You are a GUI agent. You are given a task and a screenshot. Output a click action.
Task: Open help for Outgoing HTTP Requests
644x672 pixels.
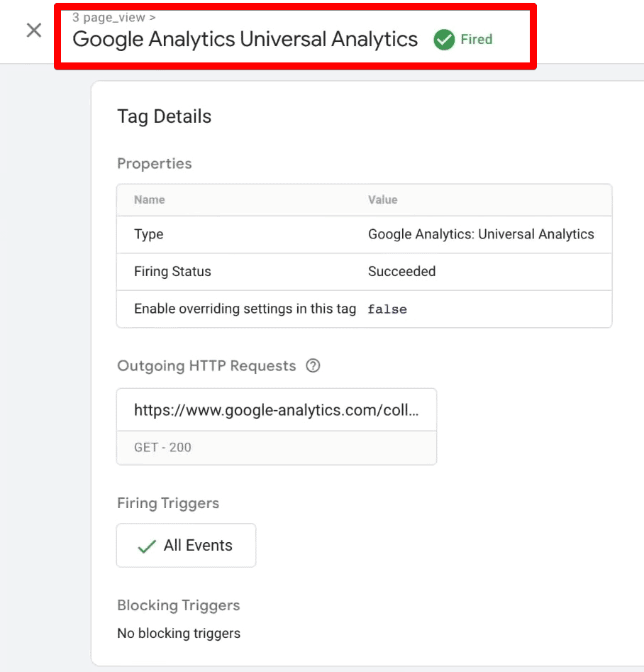pyautogui.click(x=313, y=365)
